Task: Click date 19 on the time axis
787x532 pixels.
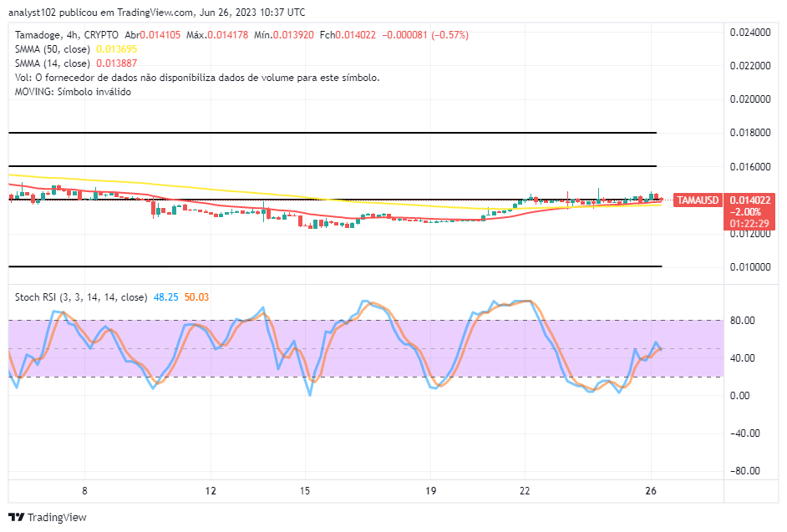Action: click(430, 491)
